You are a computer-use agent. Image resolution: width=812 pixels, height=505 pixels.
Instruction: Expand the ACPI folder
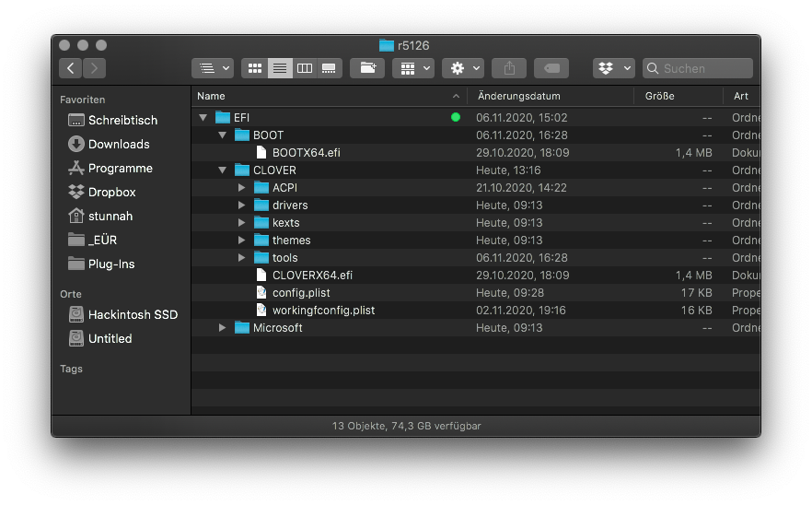[x=241, y=188]
